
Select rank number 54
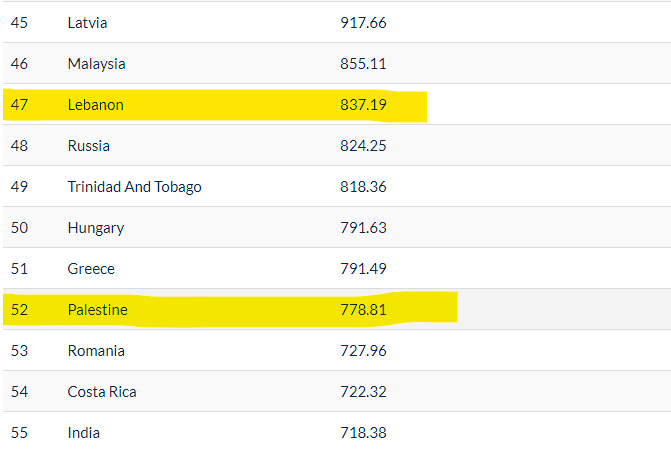19,392
